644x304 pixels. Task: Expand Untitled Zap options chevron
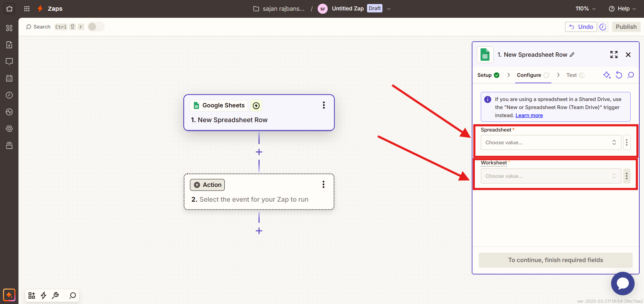click(389, 9)
